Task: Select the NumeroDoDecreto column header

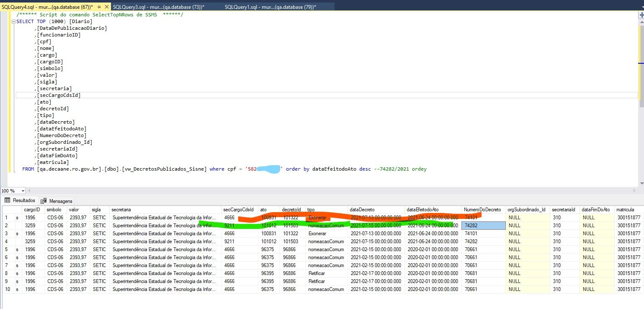Action: pyautogui.click(x=484, y=210)
